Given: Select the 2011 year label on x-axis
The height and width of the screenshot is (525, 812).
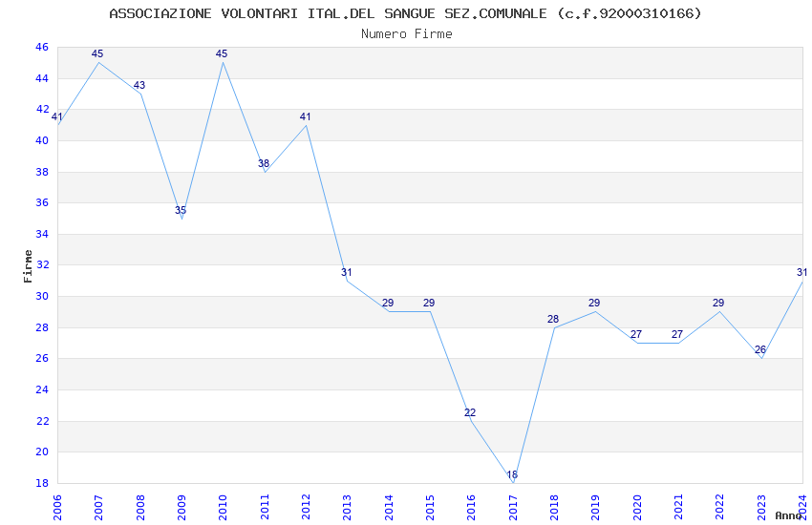Looking at the screenshot, I should [264, 507].
